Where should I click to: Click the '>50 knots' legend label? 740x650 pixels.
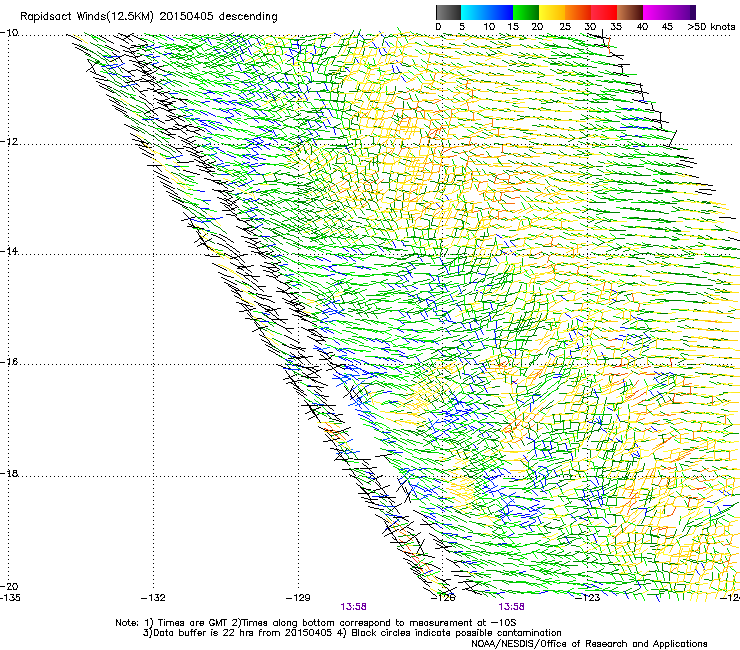click(x=711, y=27)
